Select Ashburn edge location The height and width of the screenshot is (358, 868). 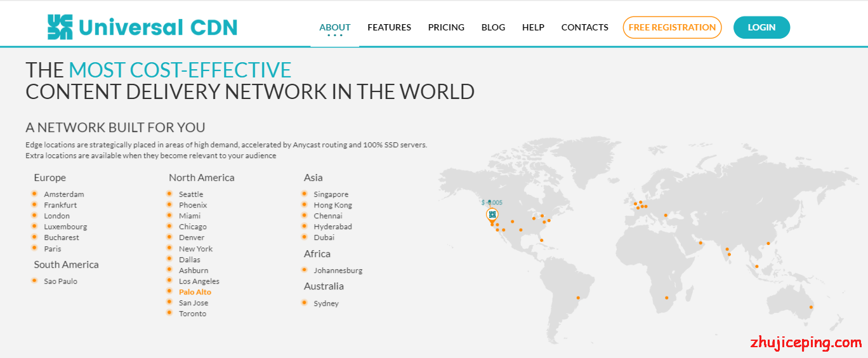click(x=194, y=270)
